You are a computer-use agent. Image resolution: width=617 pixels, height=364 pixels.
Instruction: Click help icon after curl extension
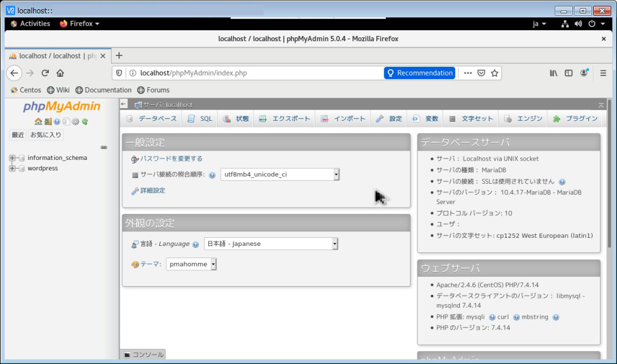click(x=516, y=317)
